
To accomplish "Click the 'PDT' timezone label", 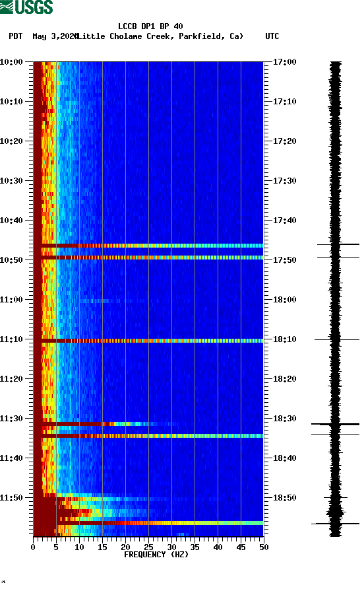I will coord(16,36).
